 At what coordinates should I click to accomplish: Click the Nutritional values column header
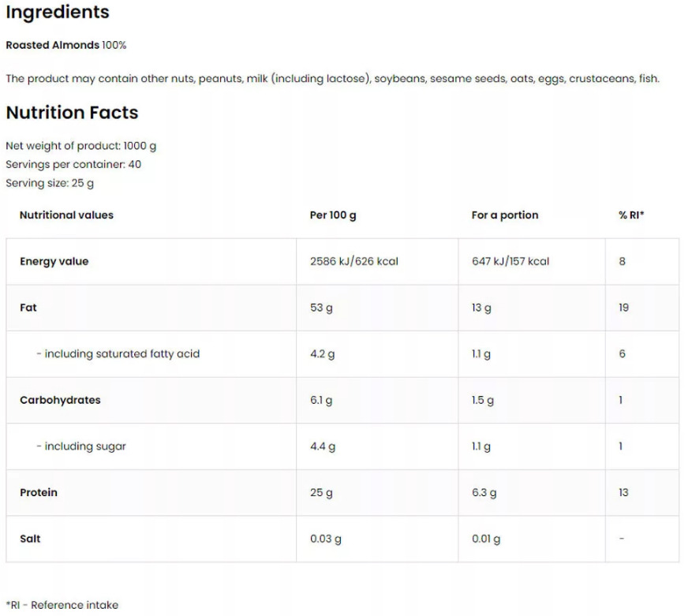(66, 215)
